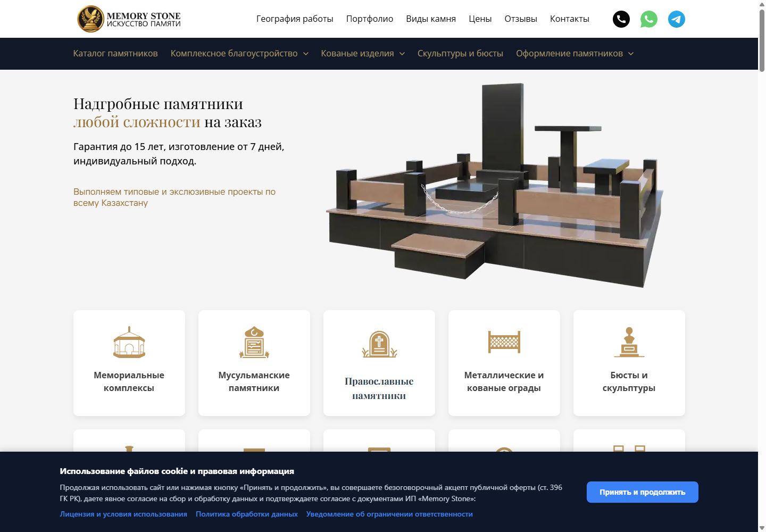The image size is (766, 532).
Task: Select Мемориальные комплексы card label
Action: coord(129,381)
